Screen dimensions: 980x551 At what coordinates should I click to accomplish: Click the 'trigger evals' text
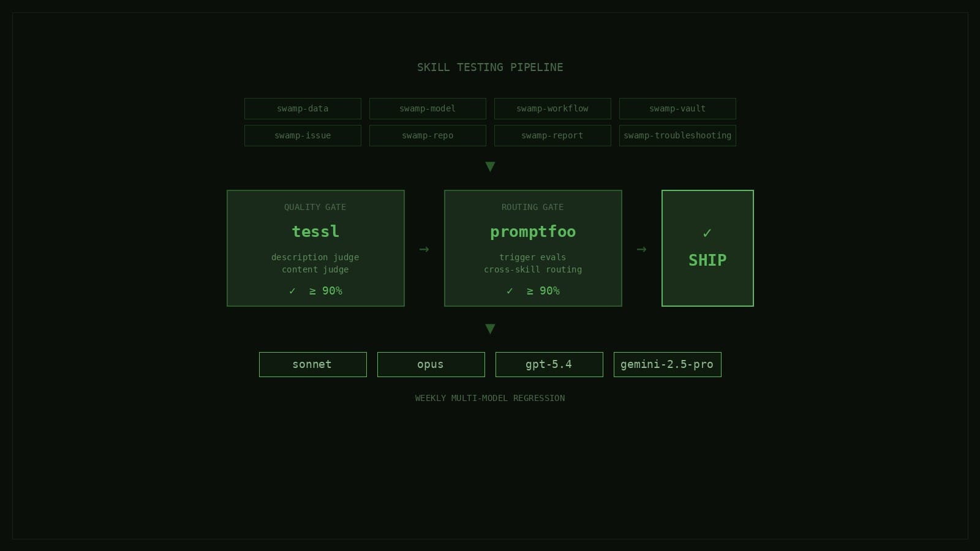coord(533,257)
